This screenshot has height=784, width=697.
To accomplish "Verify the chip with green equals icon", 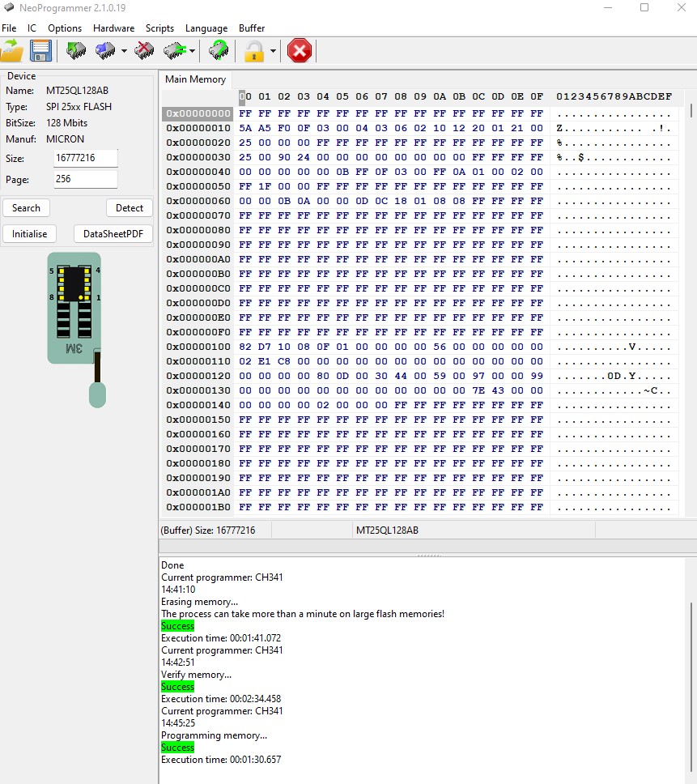I will (175, 50).
